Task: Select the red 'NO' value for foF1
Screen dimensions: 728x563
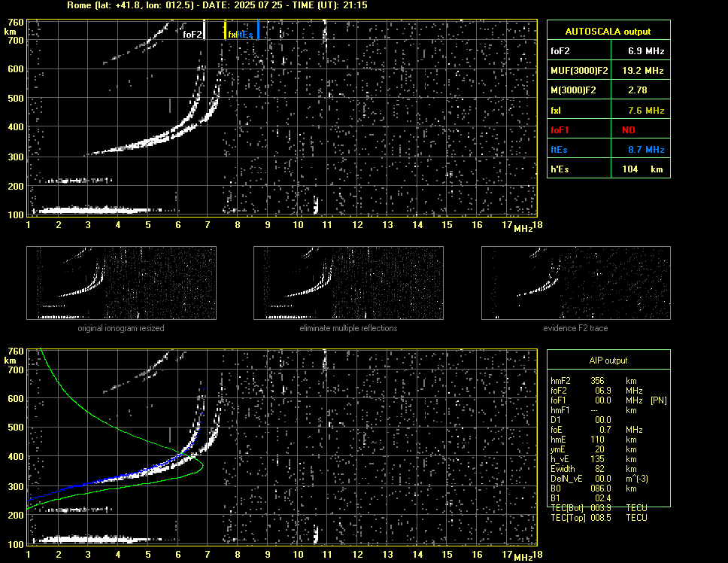Action: [x=629, y=130]
